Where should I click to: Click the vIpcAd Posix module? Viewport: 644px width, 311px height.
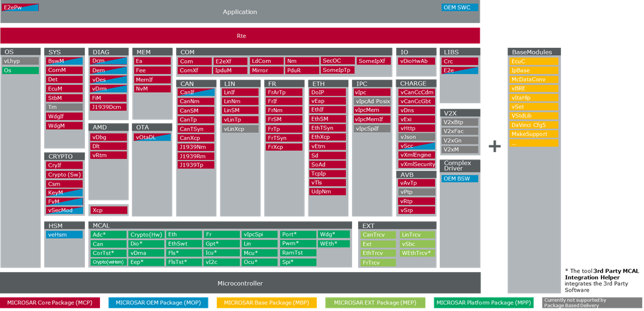point(372,101)
